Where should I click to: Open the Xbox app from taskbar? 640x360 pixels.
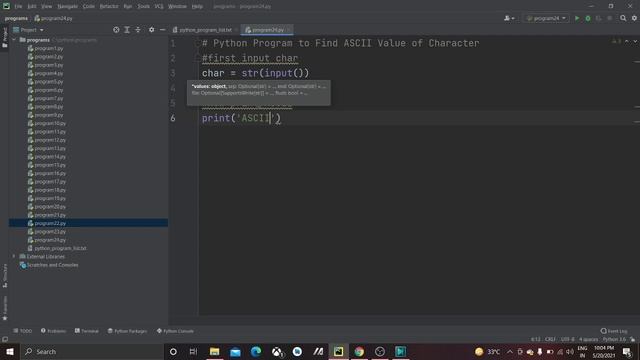[277, 351]
